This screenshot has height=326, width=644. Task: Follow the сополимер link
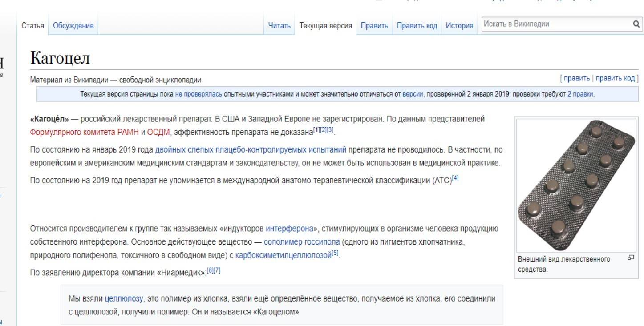[283, 242]
